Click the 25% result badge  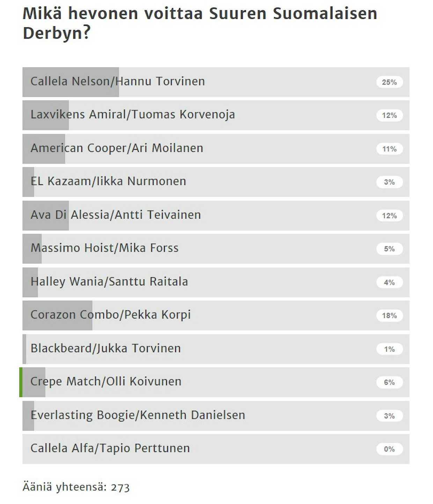tap(389, 82)
